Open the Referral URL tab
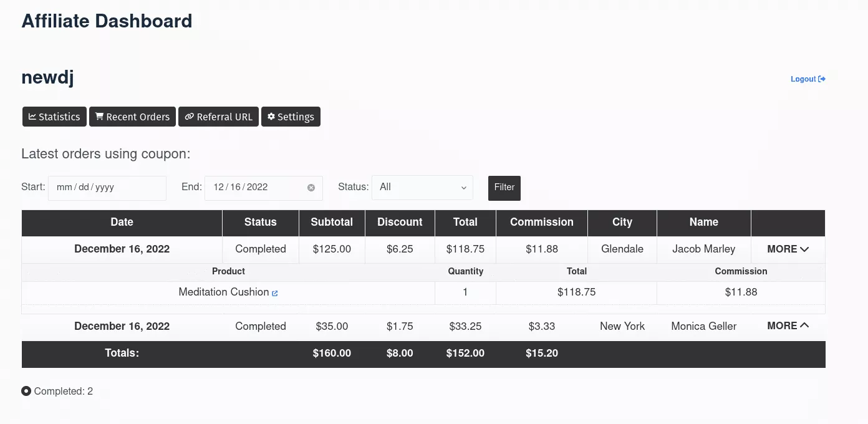This screenshot has width=868, height=424. tap(218, 117)
